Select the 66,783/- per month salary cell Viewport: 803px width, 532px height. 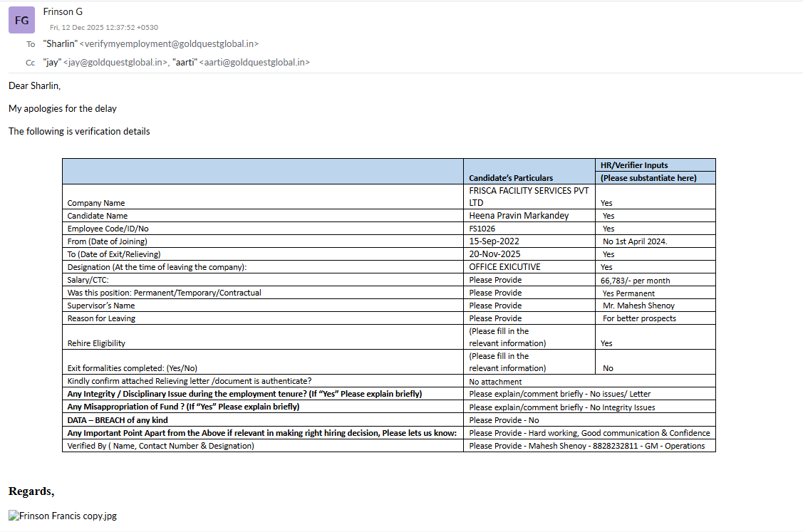tap(635, 281)
